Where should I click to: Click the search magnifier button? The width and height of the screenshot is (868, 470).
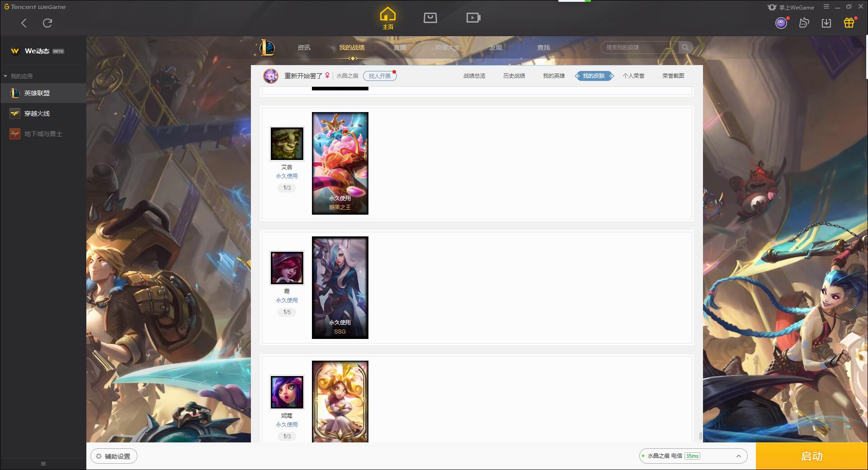coord(685,47)
